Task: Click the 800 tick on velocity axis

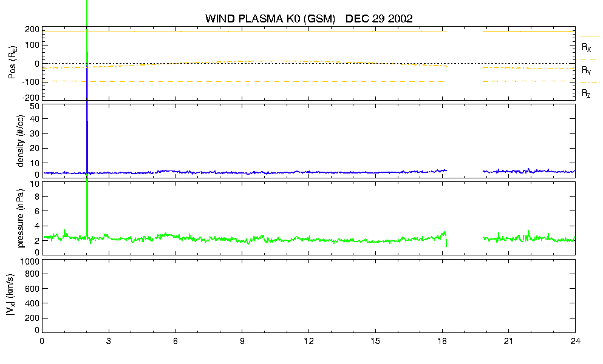Action: pos(32,274)
